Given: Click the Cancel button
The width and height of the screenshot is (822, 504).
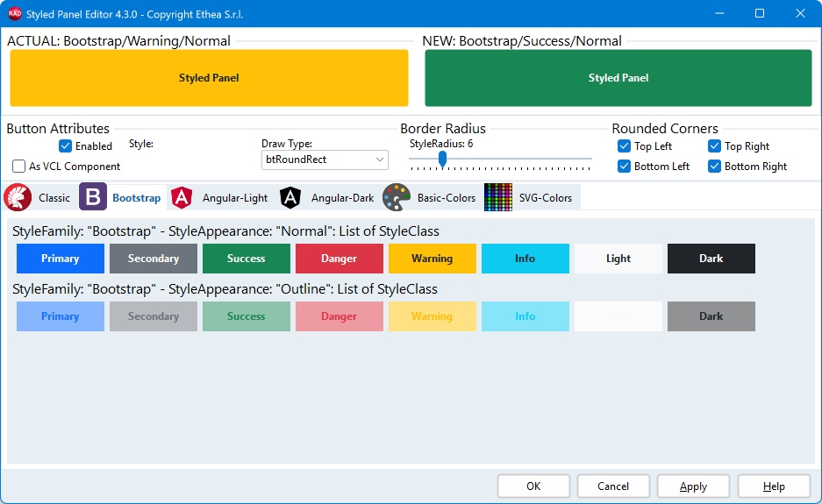Looking at the screenshot, I should point(613,486).
